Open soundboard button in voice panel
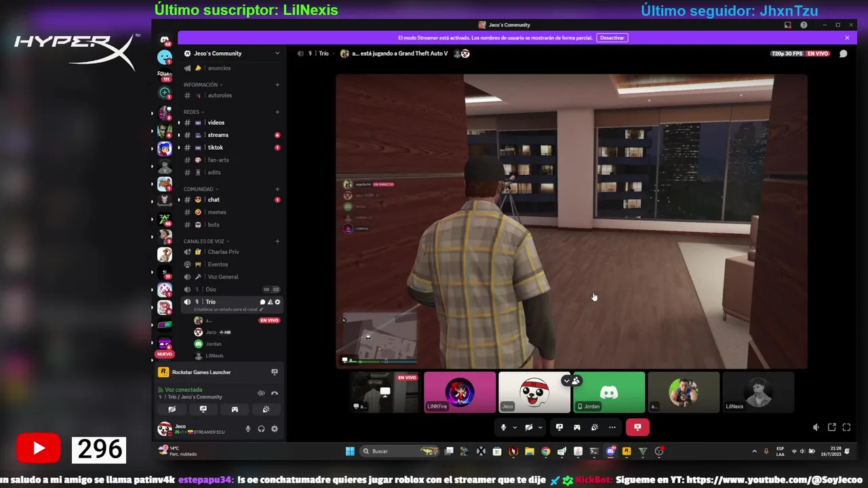Screen dimensions: 868x488 (x=266, y=409)
